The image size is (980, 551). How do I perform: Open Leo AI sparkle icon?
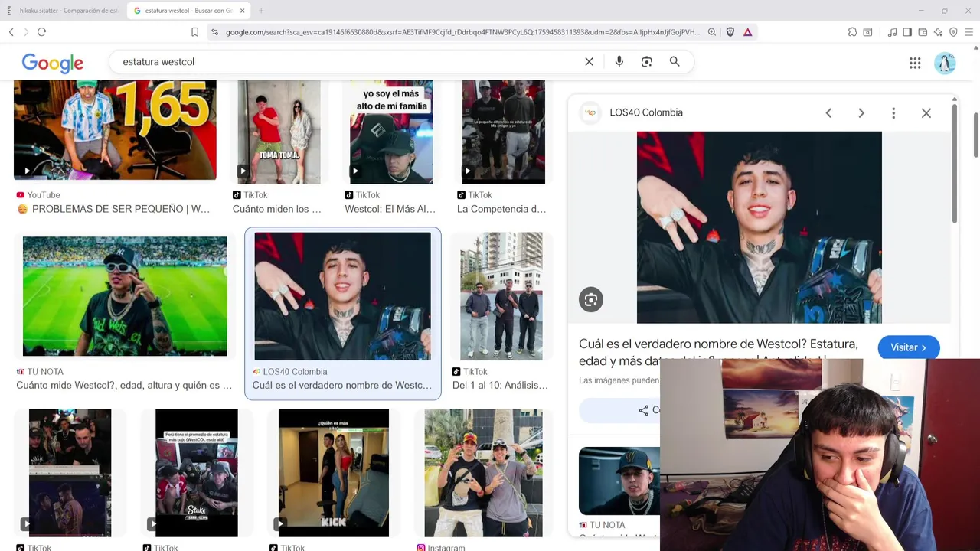coord(938,32)
